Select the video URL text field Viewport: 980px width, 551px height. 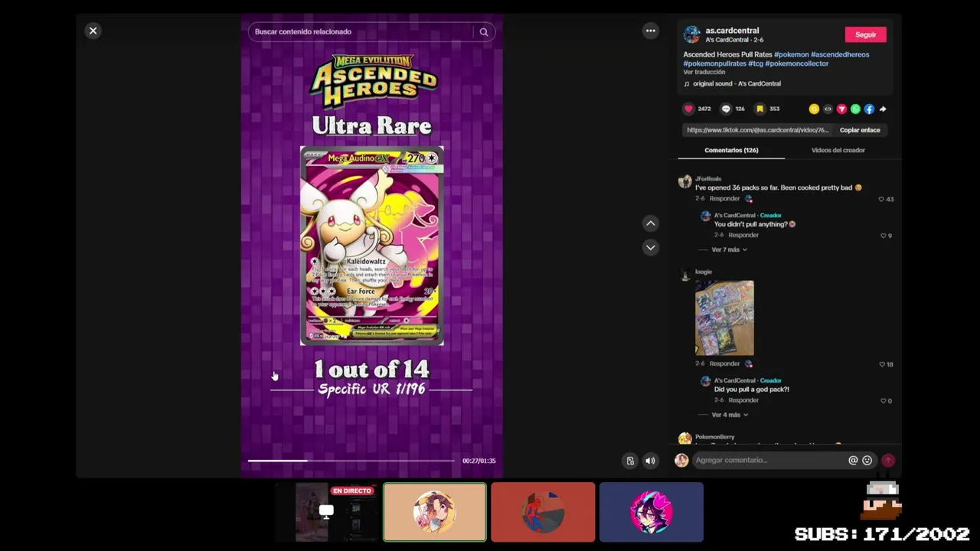757,130
